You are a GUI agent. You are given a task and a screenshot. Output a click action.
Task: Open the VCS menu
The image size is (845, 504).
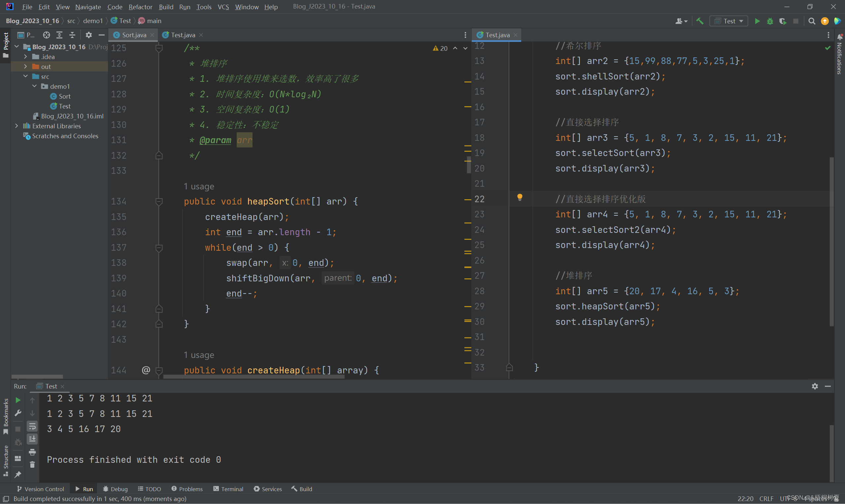coord(223,7)
